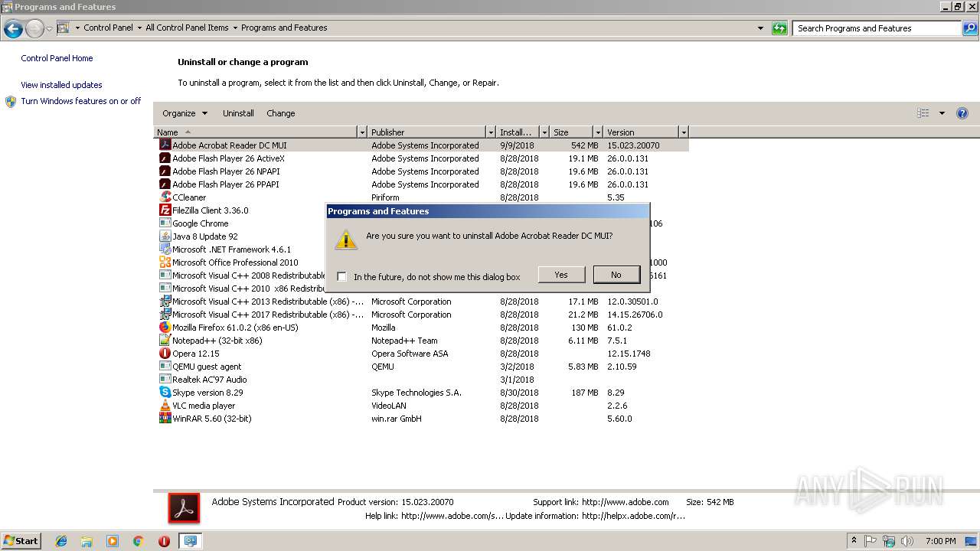Click the VLC media player cone icon

(x=165, y=406)
